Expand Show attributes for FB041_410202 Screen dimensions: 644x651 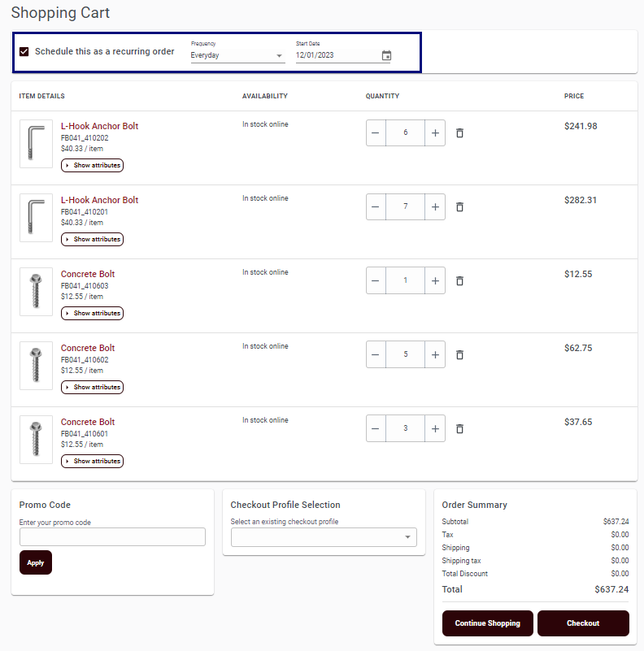(x=92, y=165)
